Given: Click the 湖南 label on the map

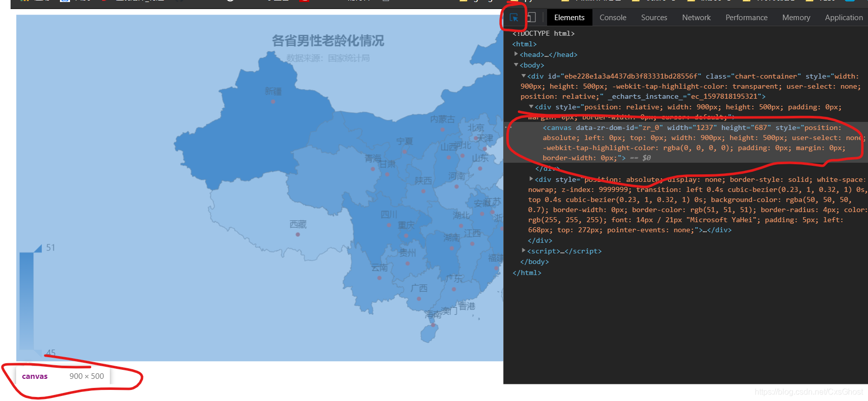Looking at the screenshot, I should (452, 237).
